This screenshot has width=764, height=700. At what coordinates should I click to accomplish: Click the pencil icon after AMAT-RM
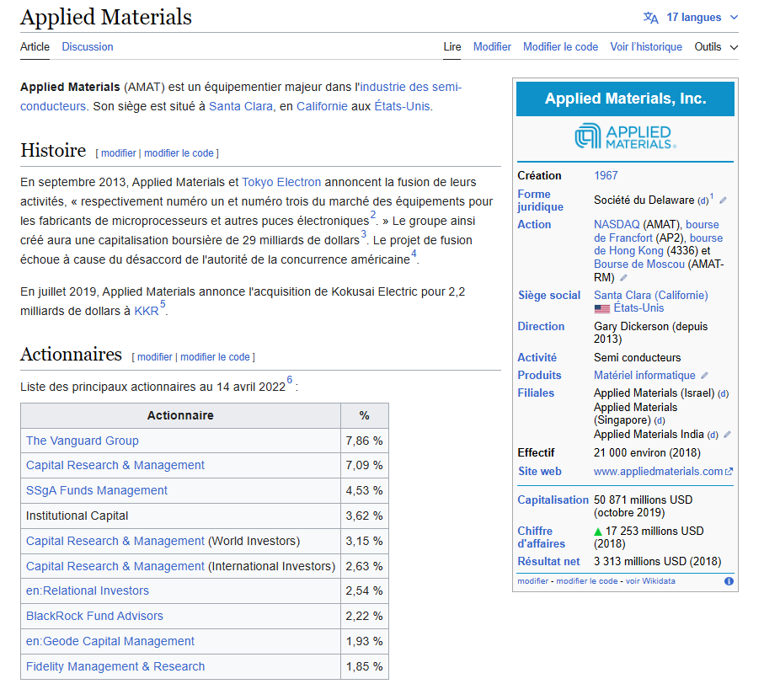coord(623,278)
